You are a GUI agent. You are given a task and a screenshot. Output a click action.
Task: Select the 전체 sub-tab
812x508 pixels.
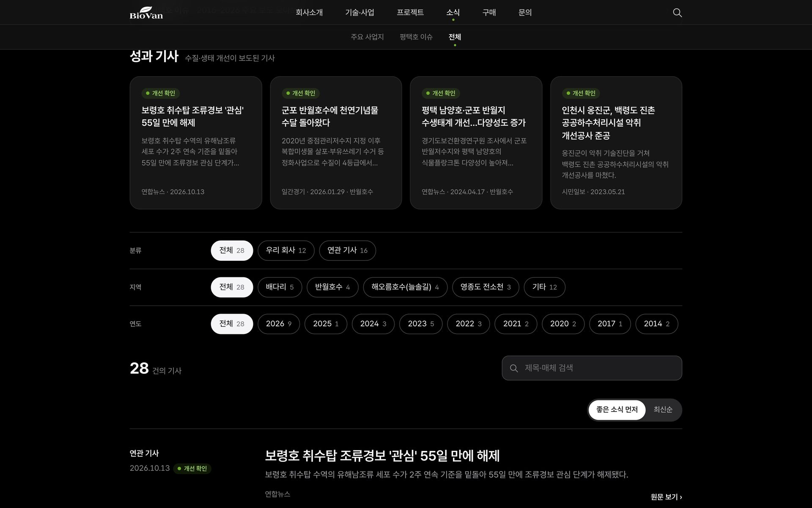click(x=455, y=37)
